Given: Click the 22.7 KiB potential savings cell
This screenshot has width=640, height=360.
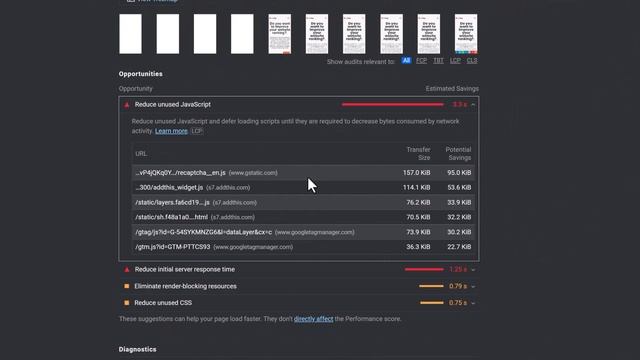Looking at the screenshot, I should point(459,247).
